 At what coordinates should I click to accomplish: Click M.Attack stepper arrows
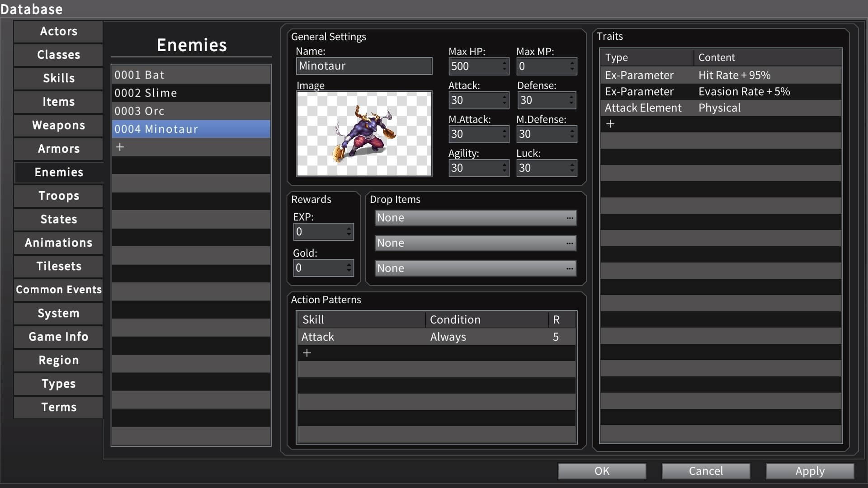coord(505,134)
